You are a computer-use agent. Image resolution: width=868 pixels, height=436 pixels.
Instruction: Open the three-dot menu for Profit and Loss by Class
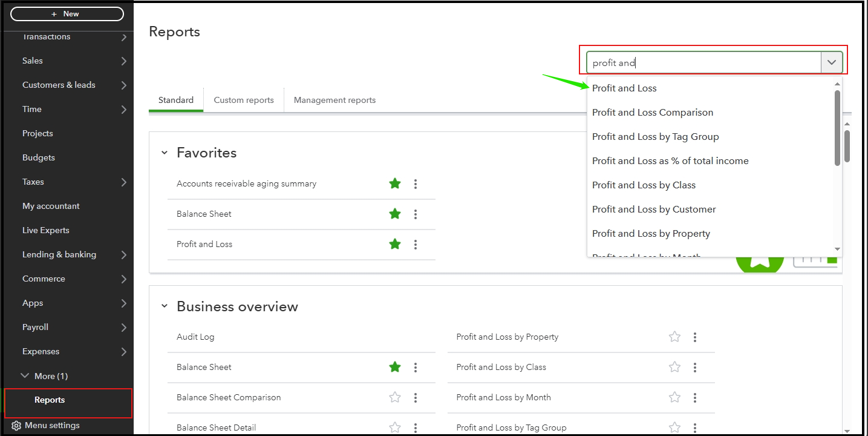coord(694,367)
